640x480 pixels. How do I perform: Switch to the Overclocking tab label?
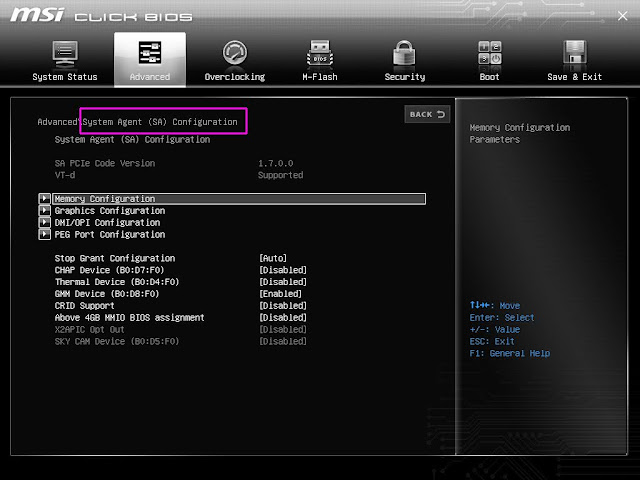235,77
